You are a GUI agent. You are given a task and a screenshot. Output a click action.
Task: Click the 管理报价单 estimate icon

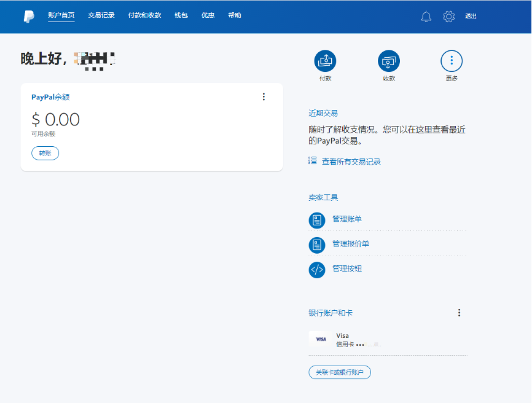coord(317,245)
